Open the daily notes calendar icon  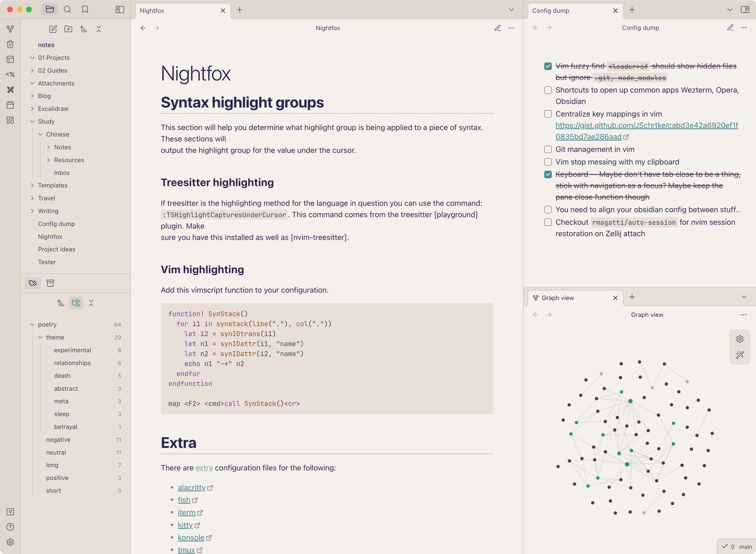point(10,105)
